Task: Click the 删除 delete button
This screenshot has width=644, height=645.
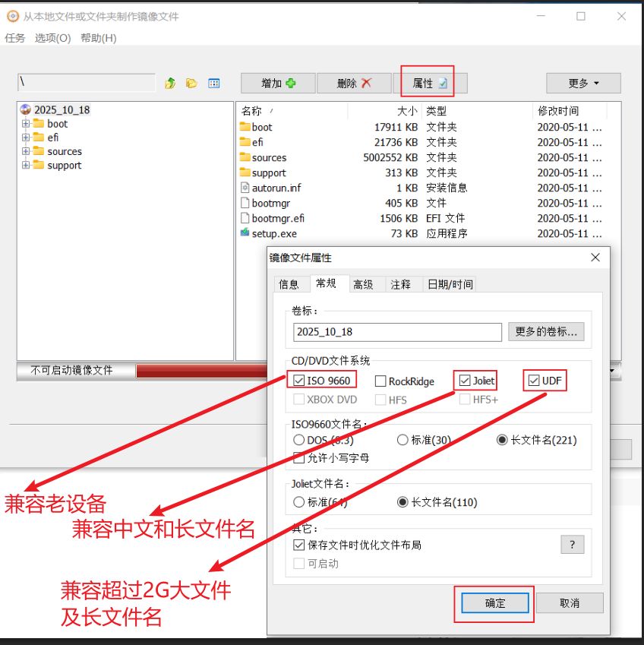Action: click(354, 84)
